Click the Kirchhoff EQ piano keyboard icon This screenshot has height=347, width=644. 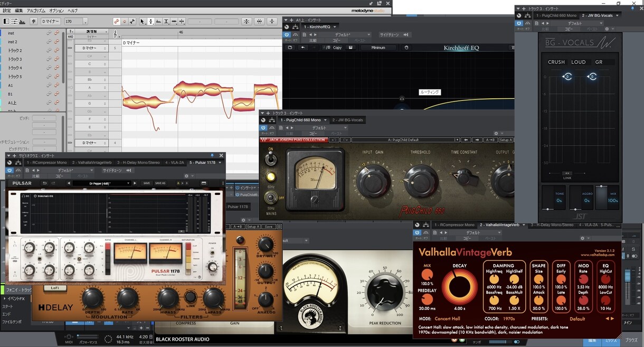[350, 48]
